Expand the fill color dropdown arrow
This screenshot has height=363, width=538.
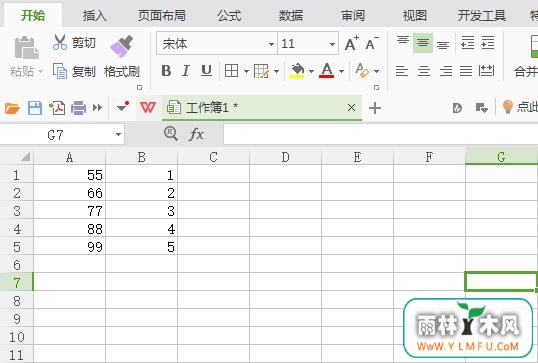click(311, 71)
